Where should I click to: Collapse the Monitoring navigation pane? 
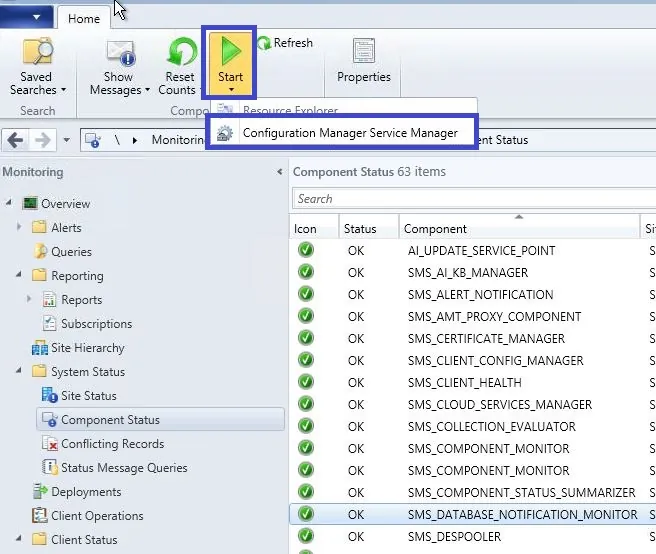[279, 172]
